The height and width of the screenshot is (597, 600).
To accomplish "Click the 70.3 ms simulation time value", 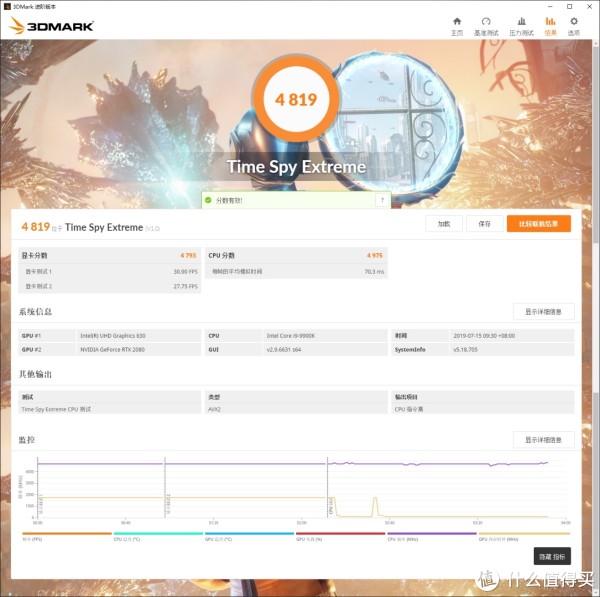I will tap(374, 271).
